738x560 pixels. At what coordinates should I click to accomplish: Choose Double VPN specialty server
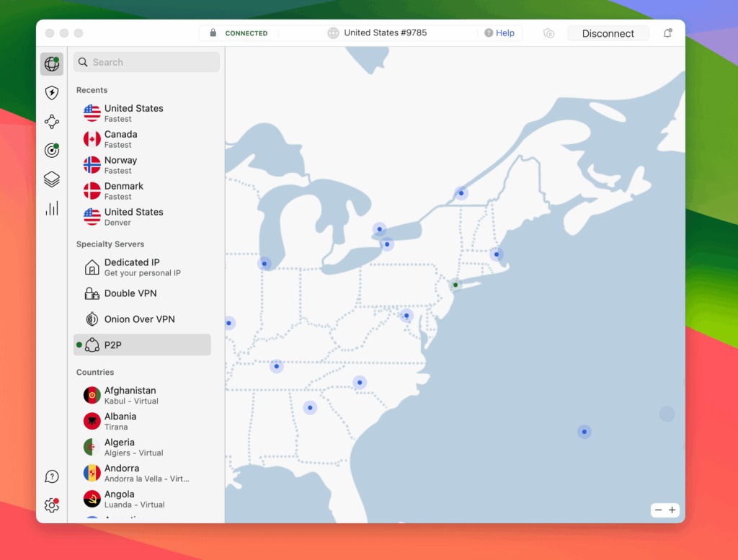coord(130,293)
